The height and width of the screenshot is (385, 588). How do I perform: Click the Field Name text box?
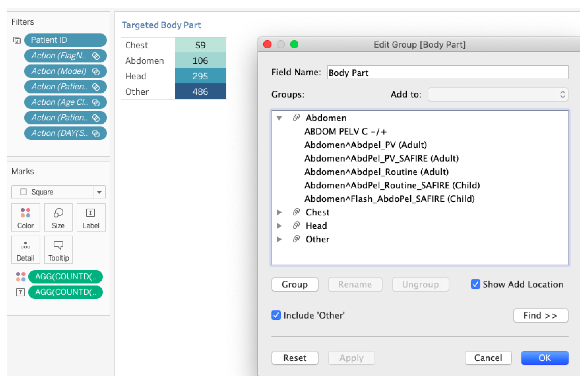tap(448, 73)
